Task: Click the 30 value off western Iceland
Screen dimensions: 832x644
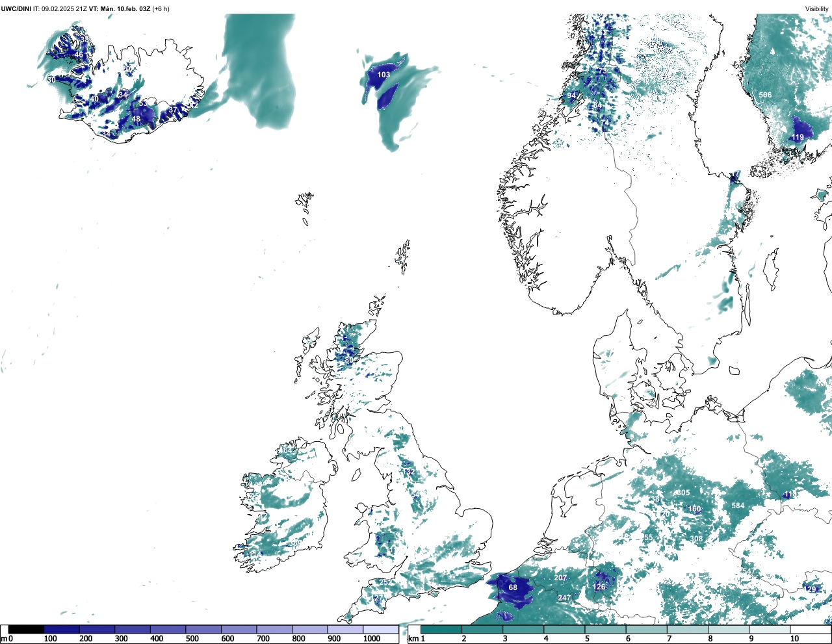Action: (51, 80)
